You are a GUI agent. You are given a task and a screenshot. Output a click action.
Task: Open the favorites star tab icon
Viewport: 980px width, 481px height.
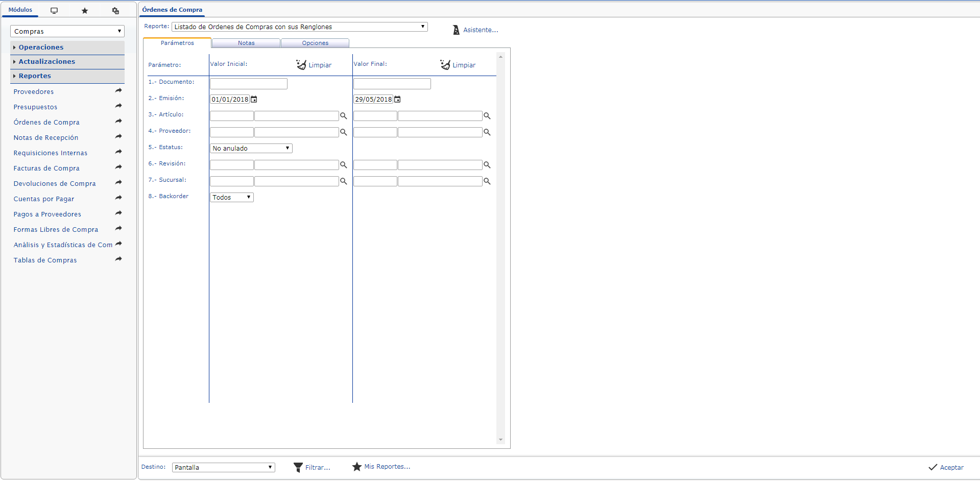(85, 10)
